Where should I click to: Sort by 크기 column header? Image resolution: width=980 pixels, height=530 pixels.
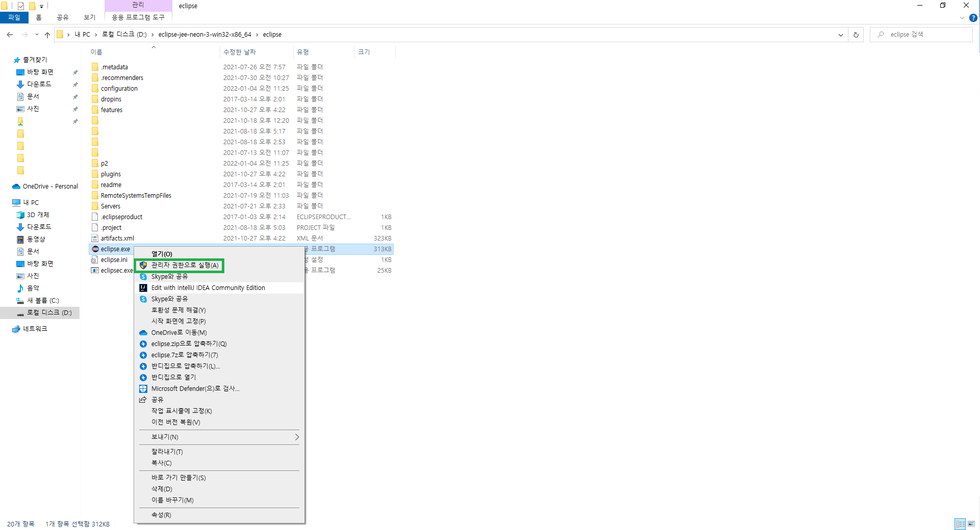pos(375,52)
